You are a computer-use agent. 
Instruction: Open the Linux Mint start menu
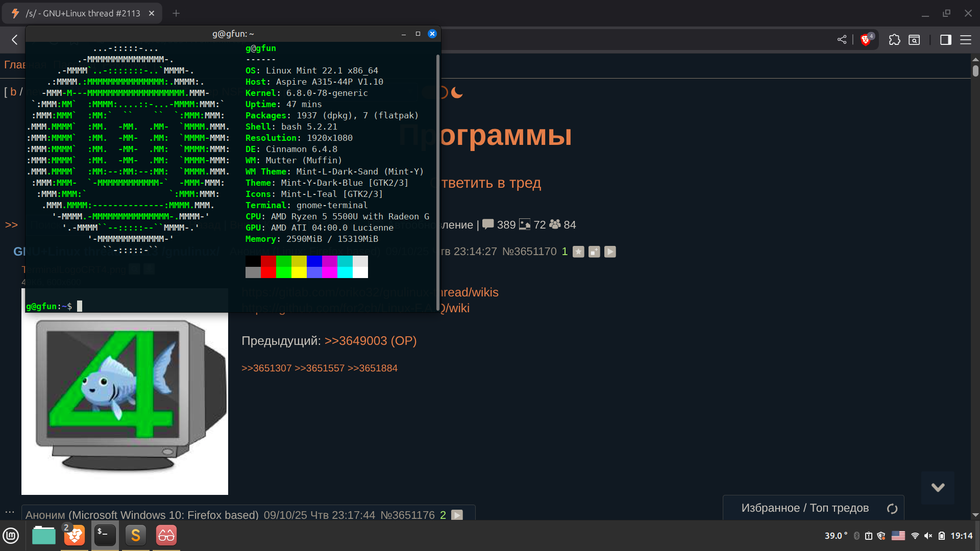[x=11, y=535]
